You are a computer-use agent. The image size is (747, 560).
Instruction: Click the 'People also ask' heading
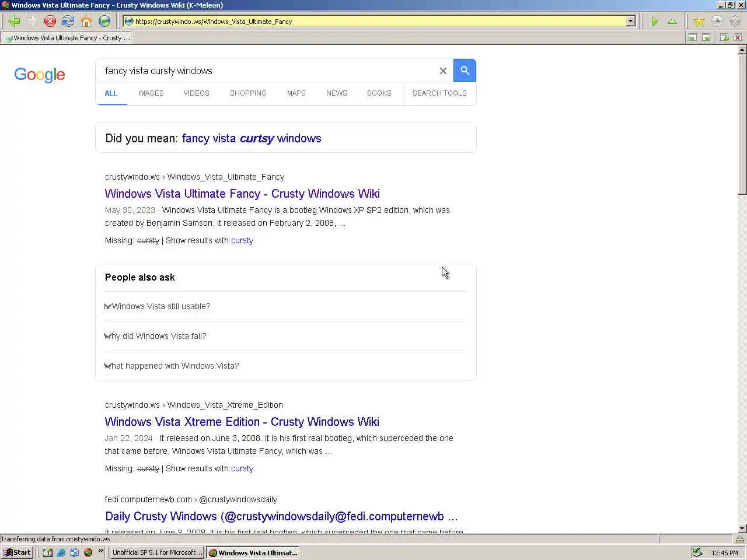pyautogui.click(x=139, y=278)
